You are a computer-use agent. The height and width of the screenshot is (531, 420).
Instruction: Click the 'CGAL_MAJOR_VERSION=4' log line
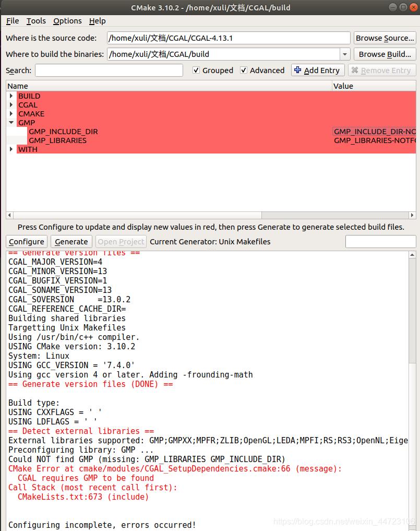coord(55,262)
